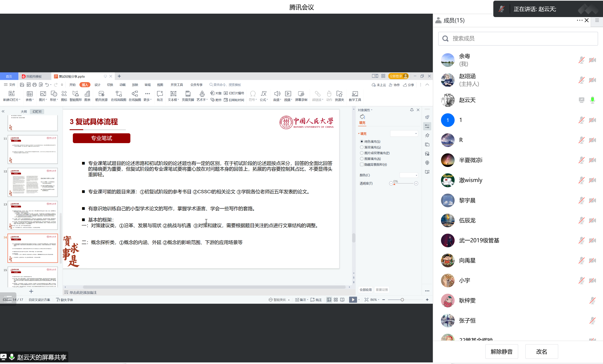Insert 在线流程图 online flowchart
603x364 pixels.
119,94
